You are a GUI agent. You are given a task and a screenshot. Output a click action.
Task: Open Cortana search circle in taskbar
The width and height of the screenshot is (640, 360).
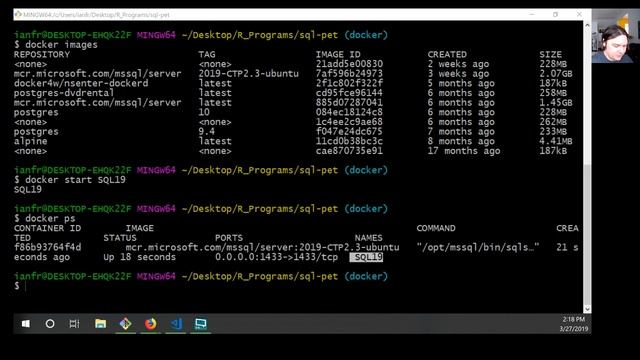pos(50,324)
